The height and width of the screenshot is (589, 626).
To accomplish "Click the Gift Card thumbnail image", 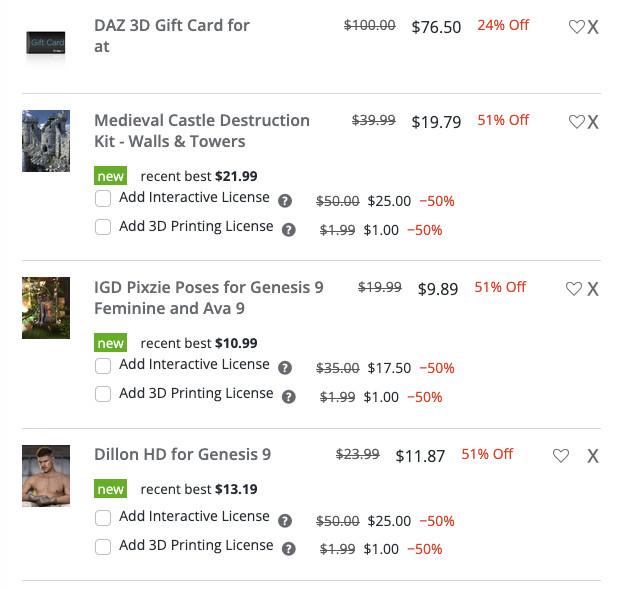I will tap(46, 43).
